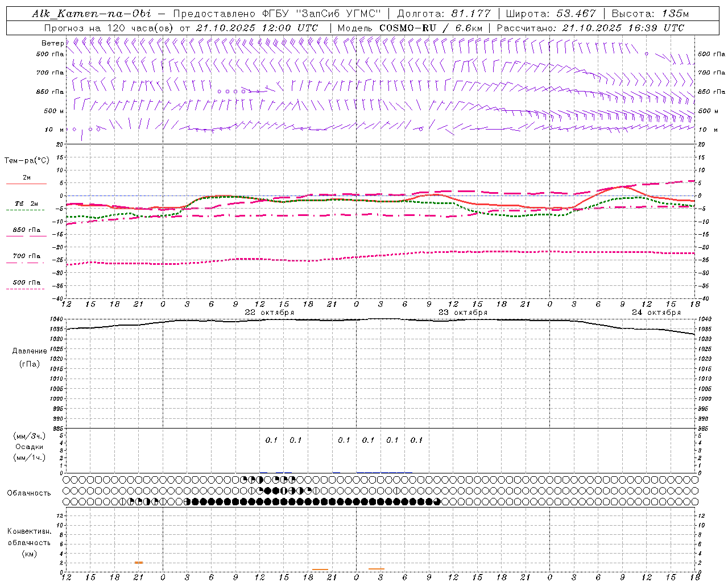Click the (мм/1ч.) precipitation unit label
The image size is (728, 582).
pyautogui.click(x=30, y=458)
